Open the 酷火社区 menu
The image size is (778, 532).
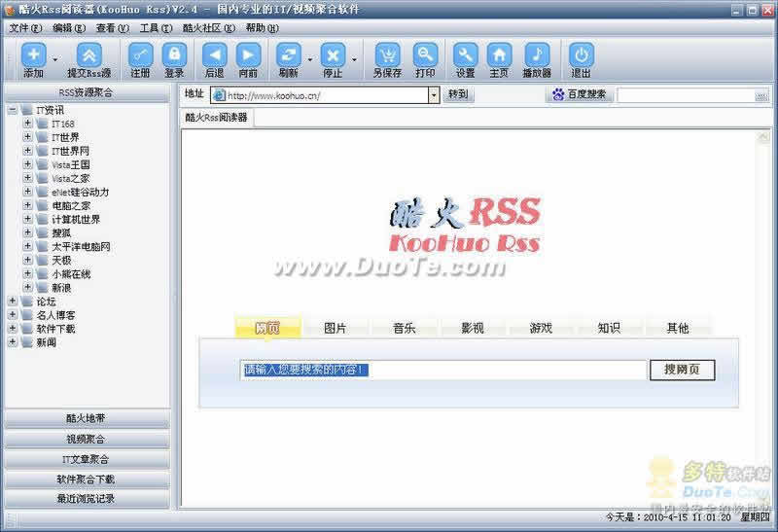coord(209,28)
